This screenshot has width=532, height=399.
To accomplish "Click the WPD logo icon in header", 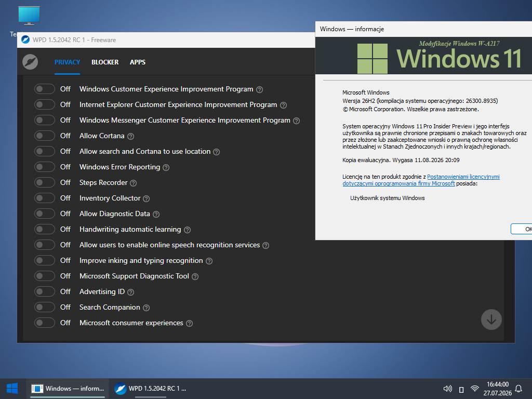I will [30, 62].
